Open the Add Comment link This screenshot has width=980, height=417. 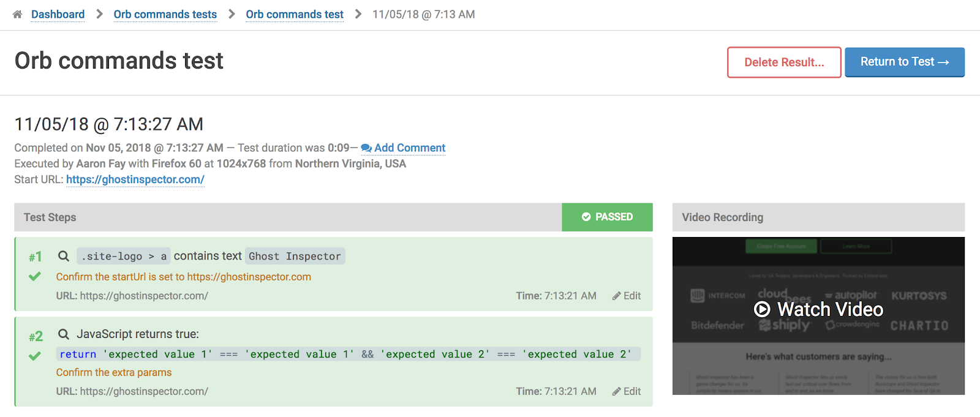(409, 148)
